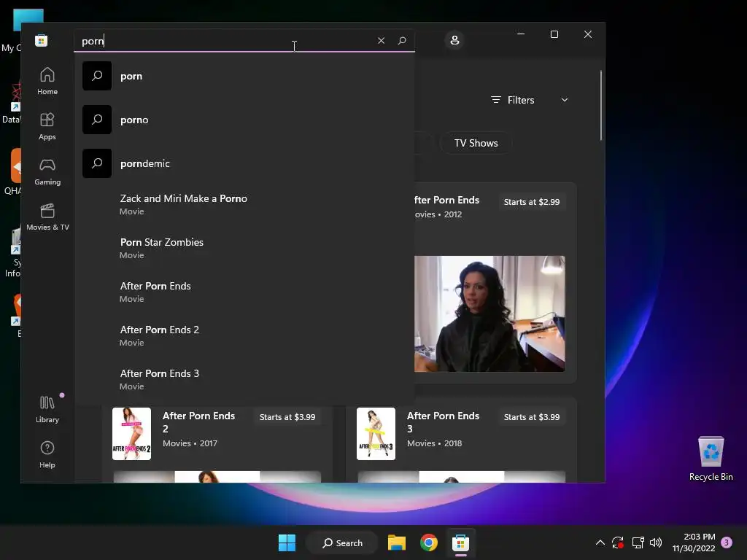The height and width of the screenshot is (560, 747).
Task: Click the Microsoft Store logo icon
Action: click(42, 41)
